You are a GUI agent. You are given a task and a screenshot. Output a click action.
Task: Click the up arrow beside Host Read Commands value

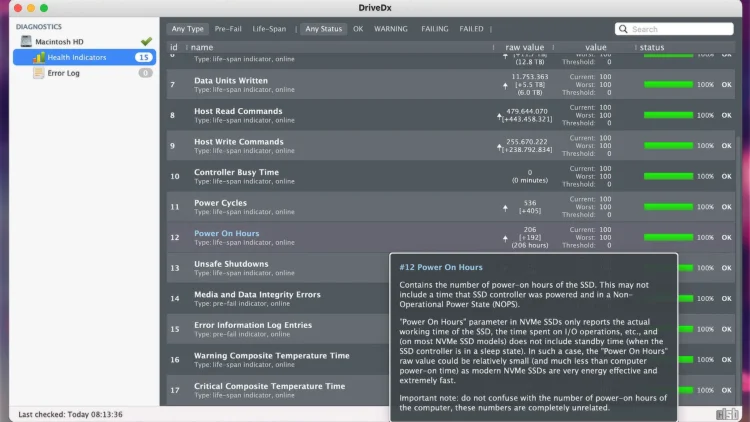[499, 117]
